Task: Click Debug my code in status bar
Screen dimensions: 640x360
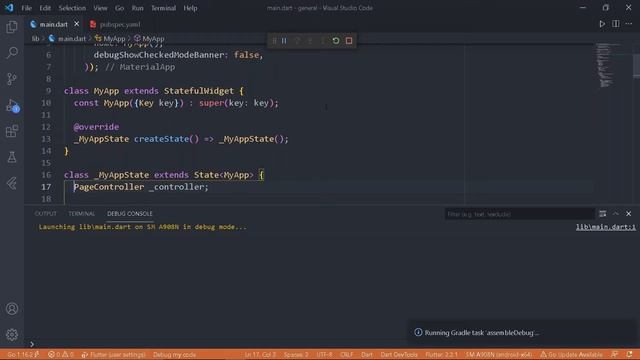Action: (174, 355)
